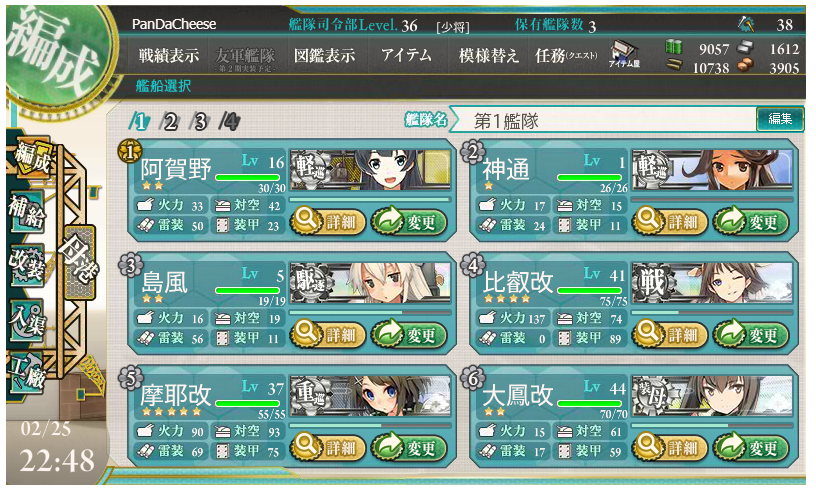The image size is (816, 494).
Task: Click 変更 button for 神通
Action: pos(751,222)
